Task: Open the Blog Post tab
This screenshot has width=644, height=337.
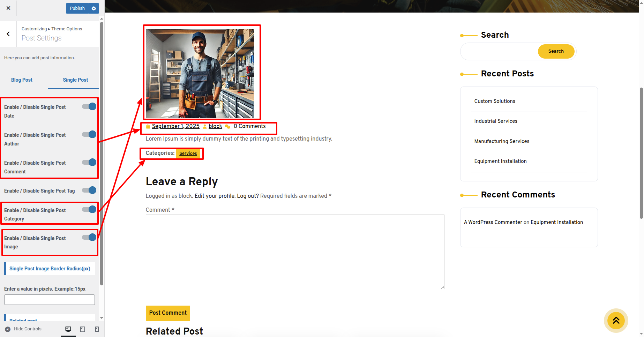Action: [22, 80]
